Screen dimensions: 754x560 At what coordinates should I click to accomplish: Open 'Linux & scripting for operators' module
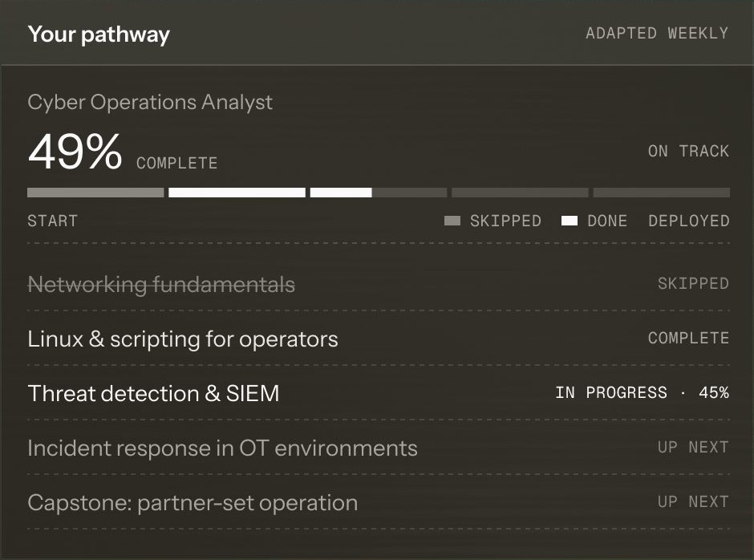click(183, 339)
